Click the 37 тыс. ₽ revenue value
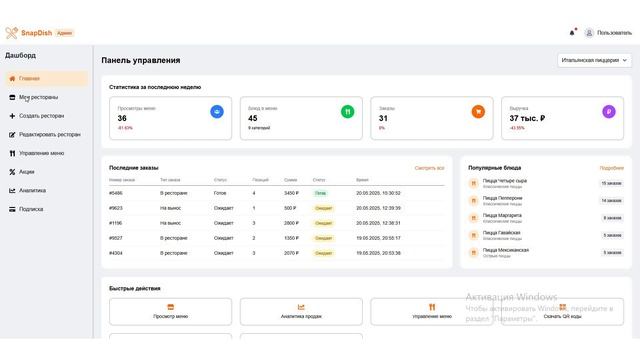 (x=527, y=118)
